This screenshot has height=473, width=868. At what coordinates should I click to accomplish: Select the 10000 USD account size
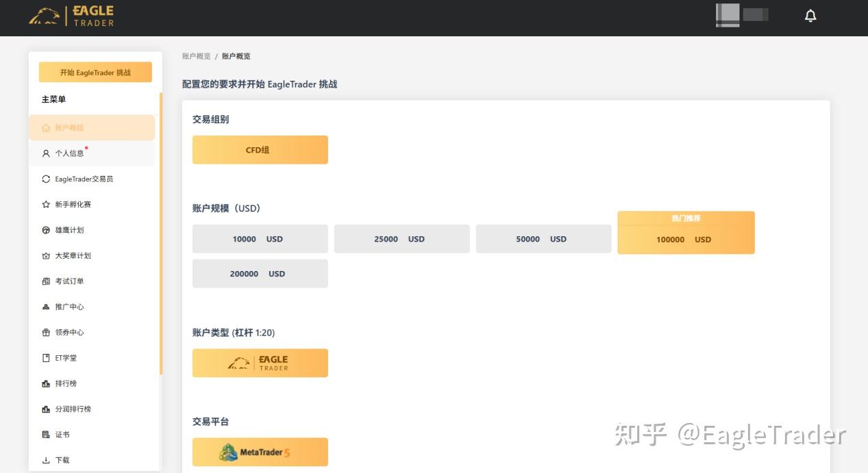click(260, 239)
